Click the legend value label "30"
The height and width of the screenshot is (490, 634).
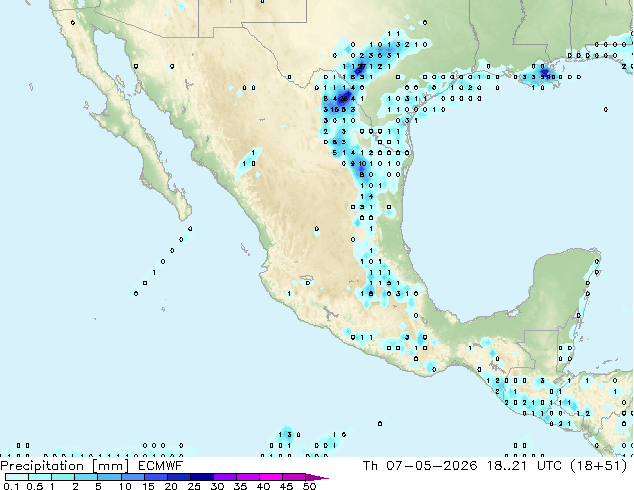coord(217,486)
